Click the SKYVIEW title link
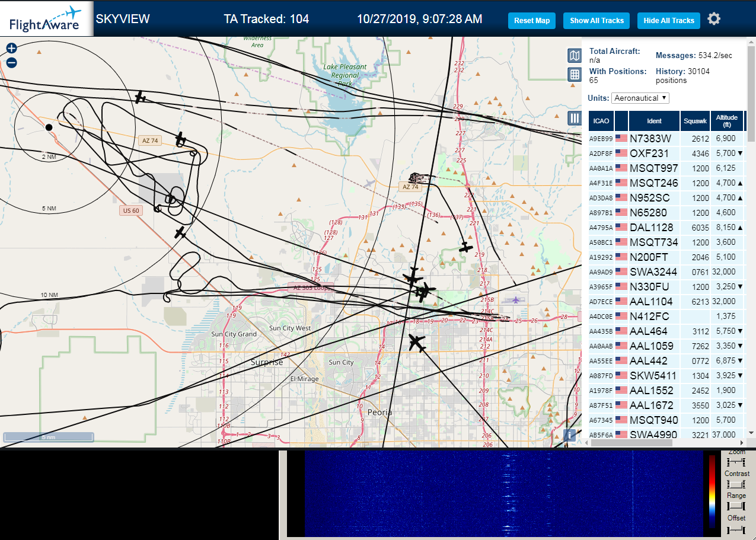Viewport: 756px width, 540px height. (123, 19)
